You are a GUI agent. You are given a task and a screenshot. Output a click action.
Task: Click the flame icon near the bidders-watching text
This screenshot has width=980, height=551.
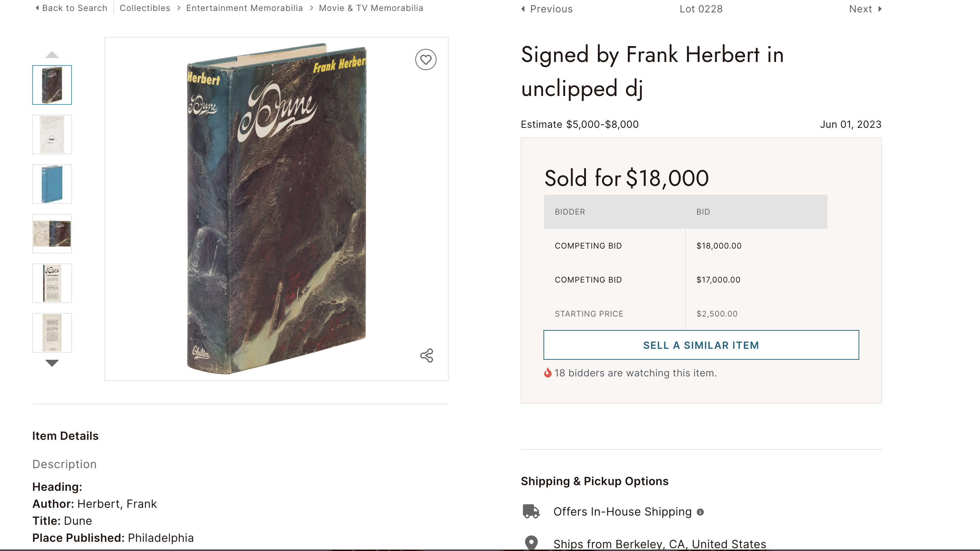coord(547,373)
